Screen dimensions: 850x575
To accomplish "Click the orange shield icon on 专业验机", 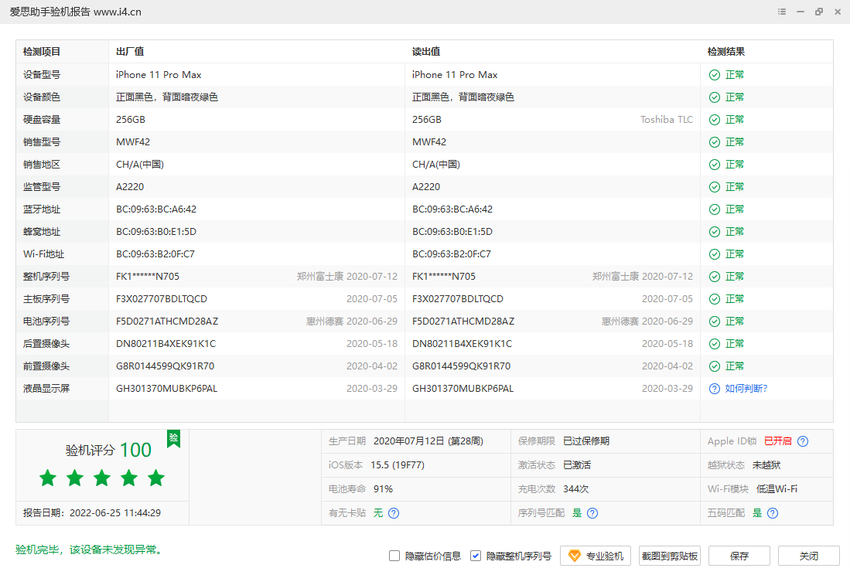I will click(x=574, y=556).
